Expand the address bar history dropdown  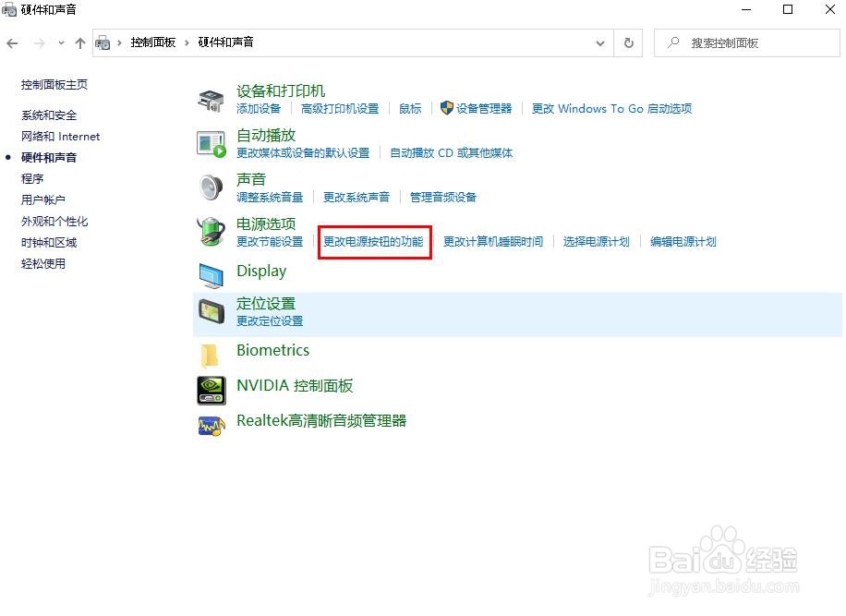(x=600, y=43)
